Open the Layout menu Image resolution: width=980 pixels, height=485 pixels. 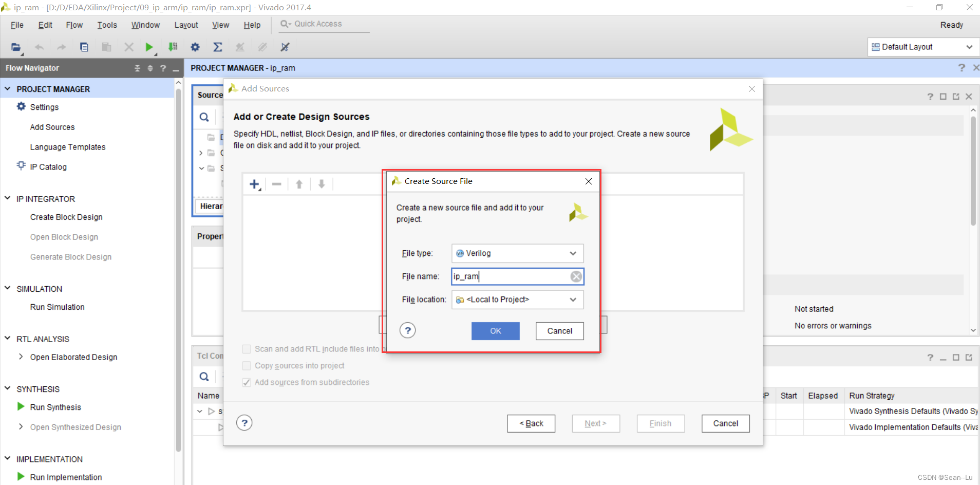pos(186,25)
